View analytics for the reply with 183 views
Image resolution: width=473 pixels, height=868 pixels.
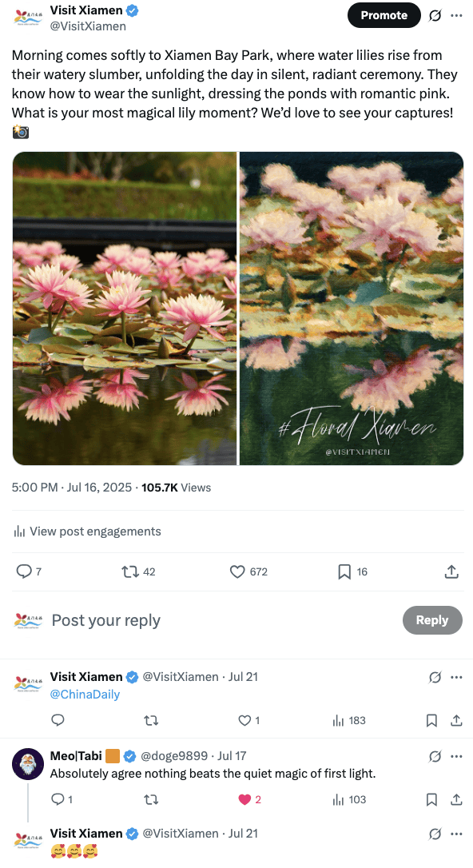(x=348, y=720)
